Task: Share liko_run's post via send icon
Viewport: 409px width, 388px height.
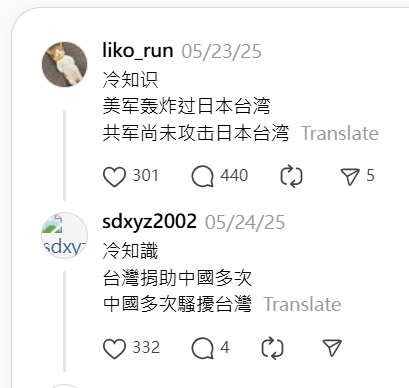Action: [350, 176]
